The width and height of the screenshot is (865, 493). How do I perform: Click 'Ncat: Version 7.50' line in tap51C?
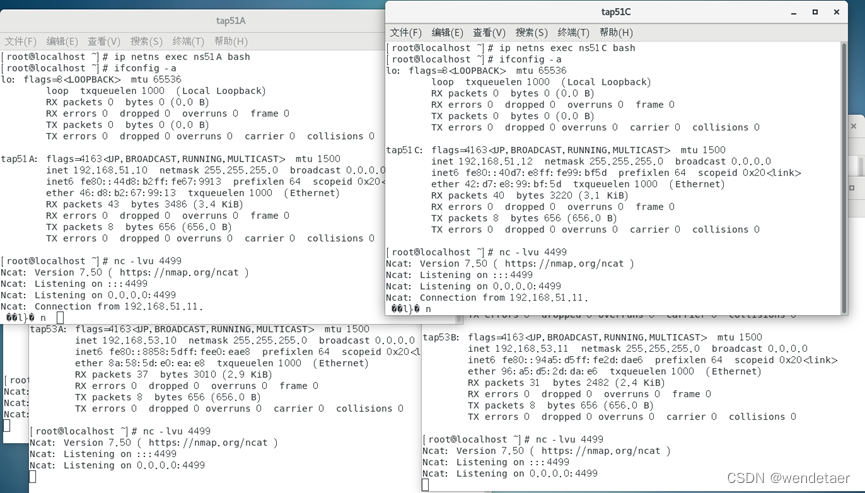click(x=510, y=264)
